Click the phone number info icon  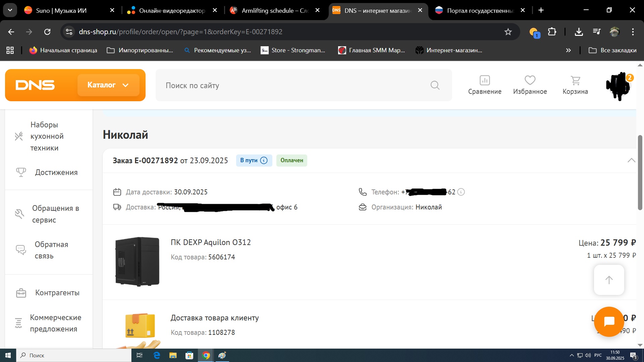[x=461, y=192]
